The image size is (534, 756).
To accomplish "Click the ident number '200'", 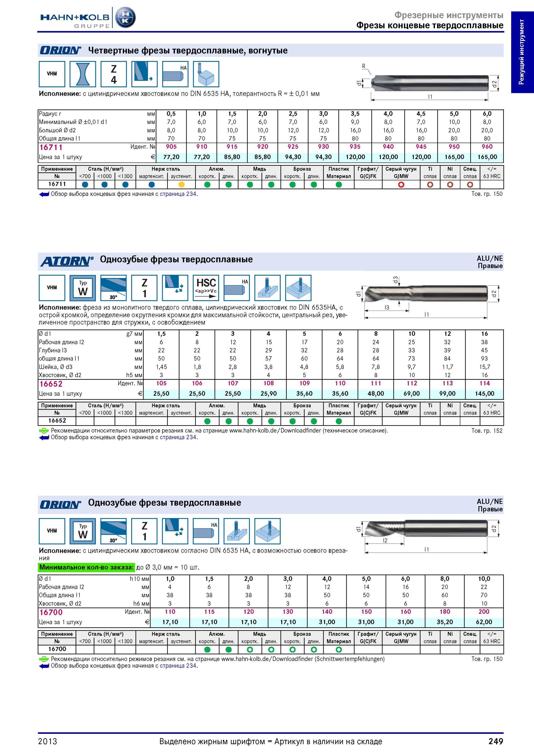I will (484, 612).
